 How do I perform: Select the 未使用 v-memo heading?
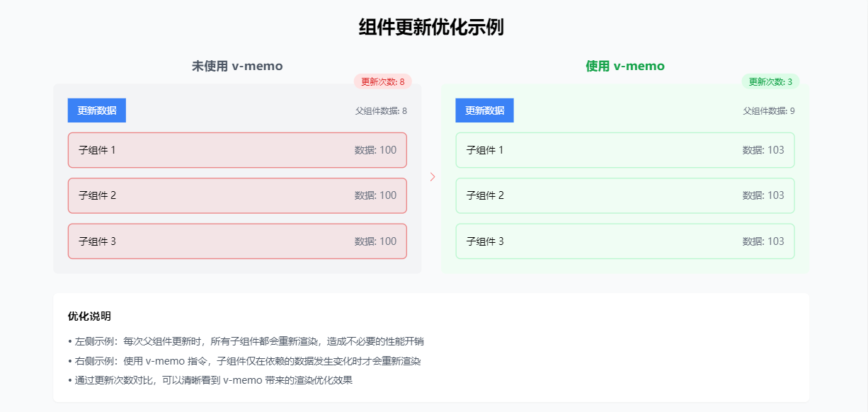click(x=237, y=66)
